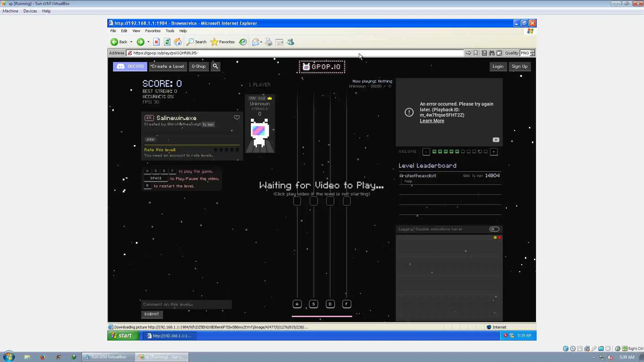
Task: Click the Discord button
Action: tap(130, 66)
